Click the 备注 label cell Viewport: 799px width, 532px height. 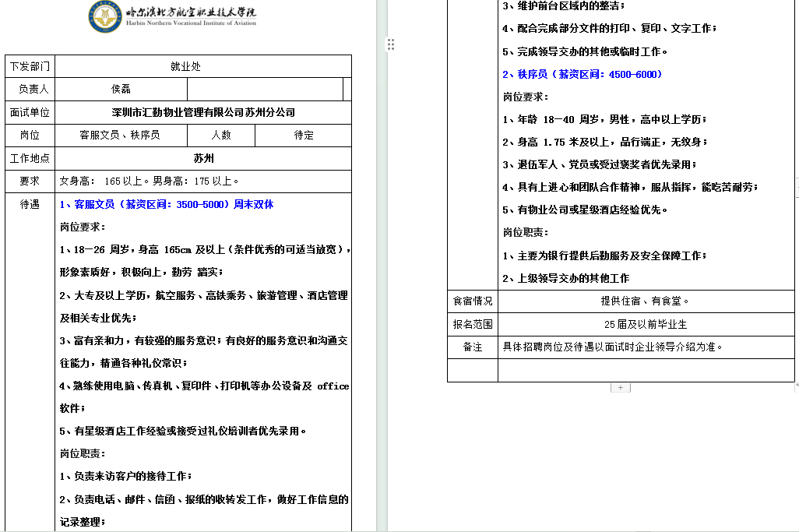point(473,347)
